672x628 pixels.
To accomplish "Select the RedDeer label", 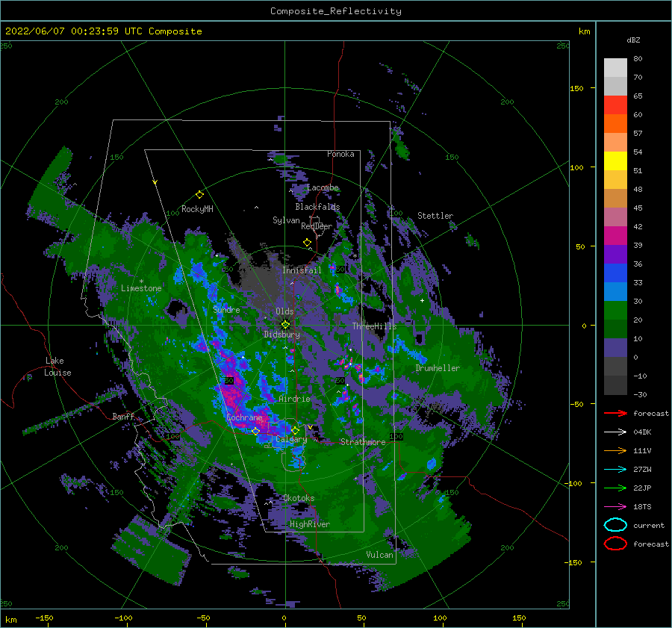I will click(x=317, y=226).
